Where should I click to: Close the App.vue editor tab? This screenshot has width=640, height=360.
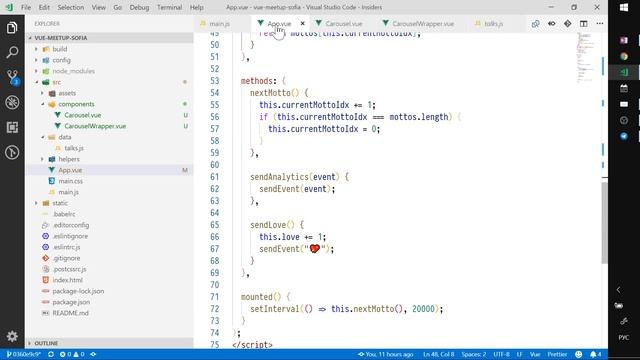coord(302,24)
